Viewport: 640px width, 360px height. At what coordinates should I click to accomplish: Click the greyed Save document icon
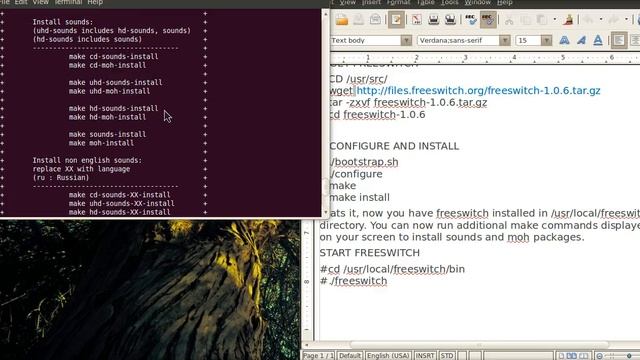click(358, 20)
